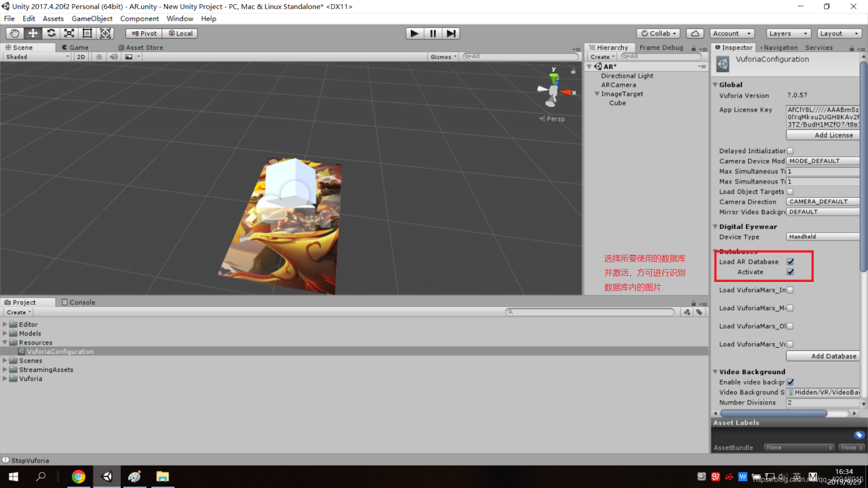Click the asset label tag icon
The width and height of the screenshot is (868, 488).
(859, 435)
